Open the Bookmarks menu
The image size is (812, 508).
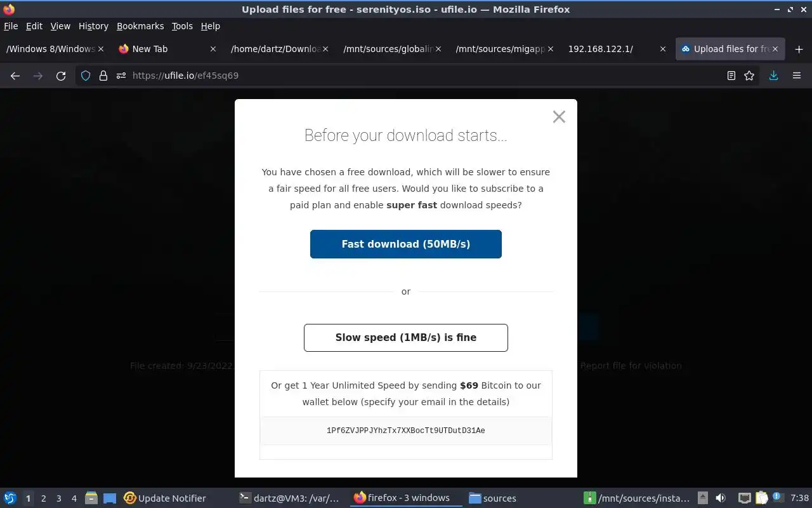(140, 26)
